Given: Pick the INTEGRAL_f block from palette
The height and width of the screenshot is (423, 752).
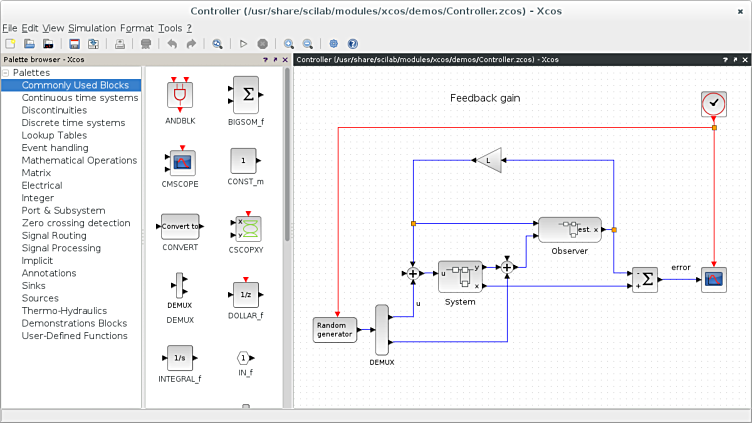Looking at the screenshot, I should [x=180, y=358].
